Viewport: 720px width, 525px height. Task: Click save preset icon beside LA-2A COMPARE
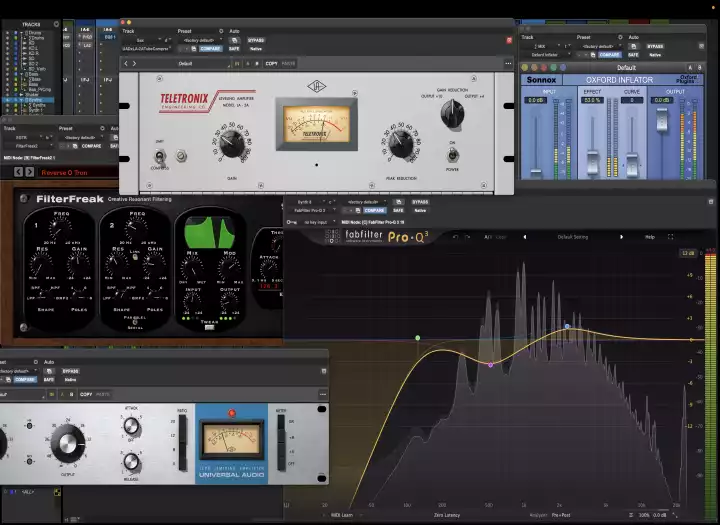[194, 49]
